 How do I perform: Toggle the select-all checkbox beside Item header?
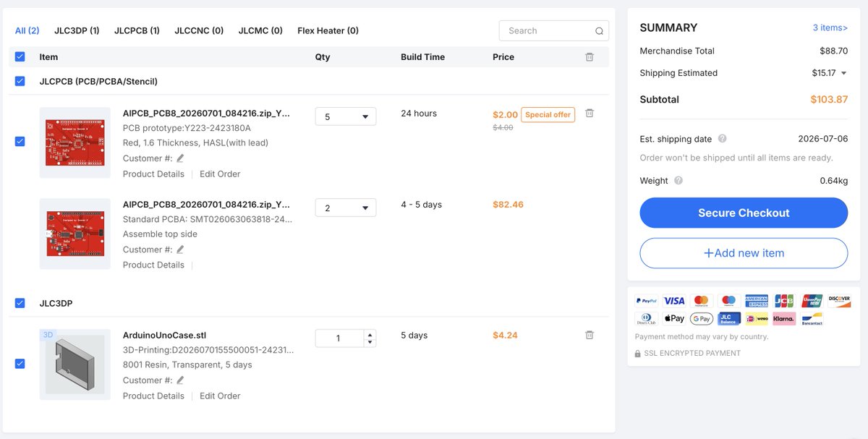click(x=20, y=56)
